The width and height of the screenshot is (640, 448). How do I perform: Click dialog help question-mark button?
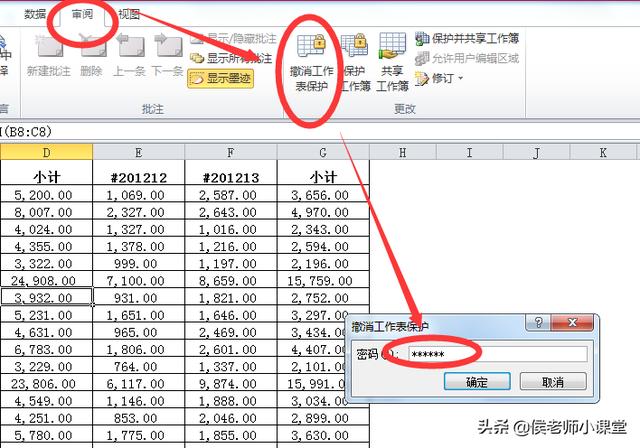click(538, 322)
